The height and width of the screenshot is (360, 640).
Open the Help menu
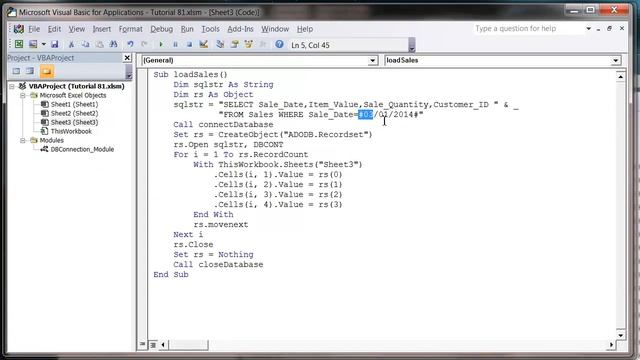[304, 29]
